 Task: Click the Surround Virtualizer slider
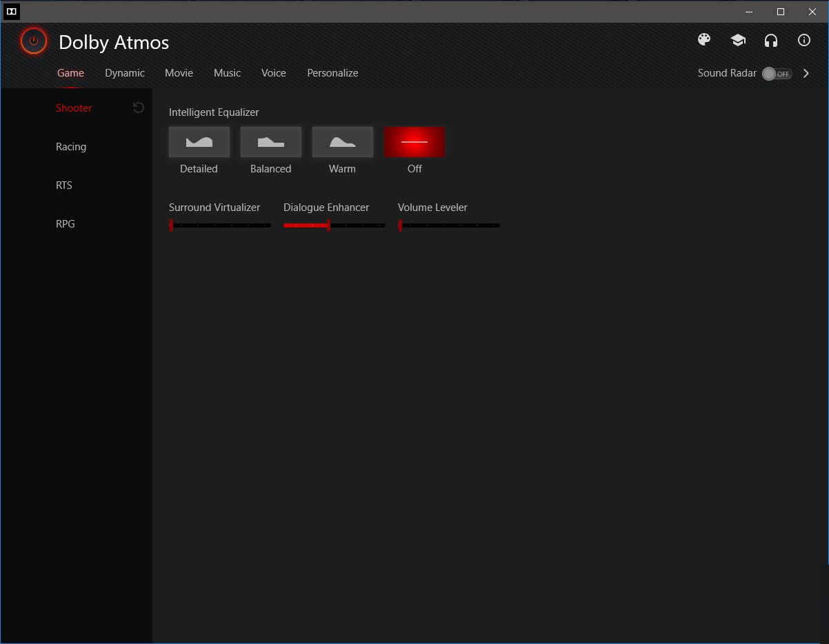click(x=220, y=225)
